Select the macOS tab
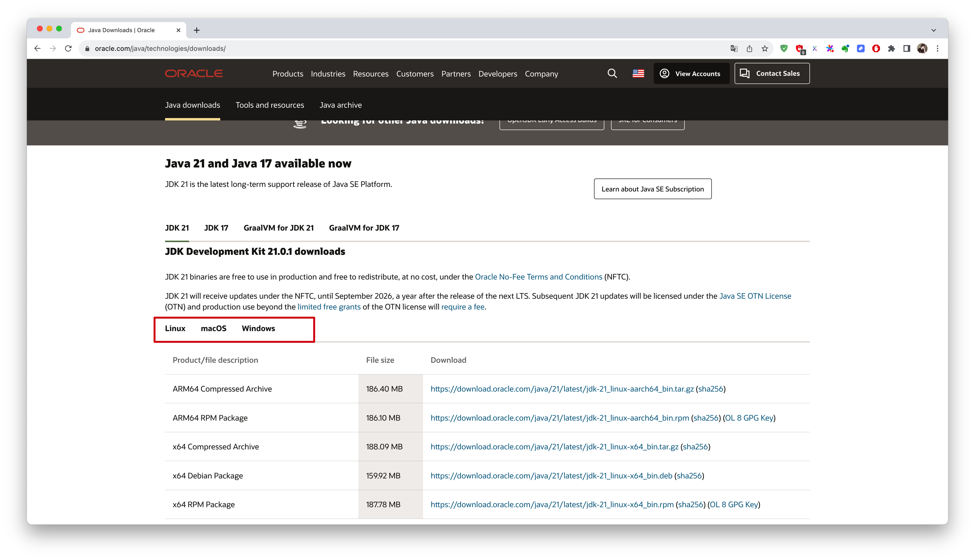The width and height of the screenshot is (975, 560). (213, 328)
